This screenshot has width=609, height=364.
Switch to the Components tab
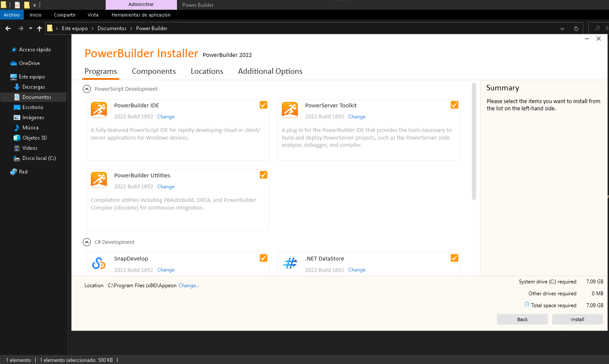tap(154, 71)
